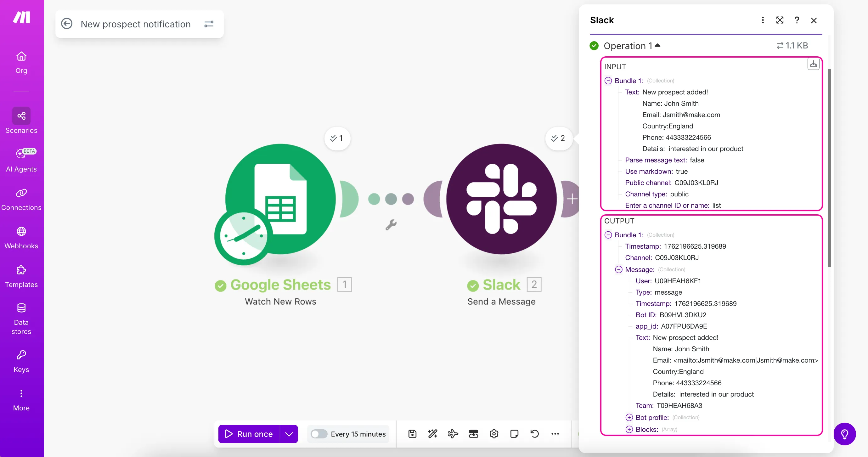This screenshot has width=868, height=457.
Task: Click the Team T09HEAH68A3 value
Action: pos(679,405)
